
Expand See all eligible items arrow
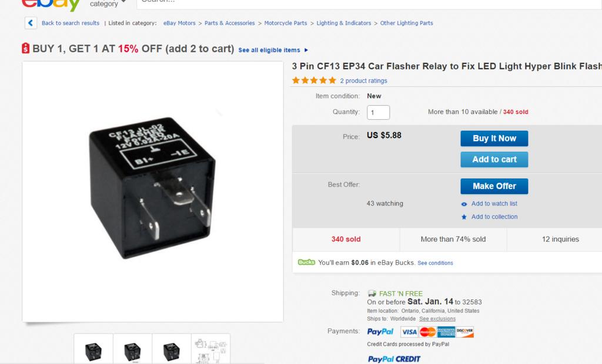(306, 50)
